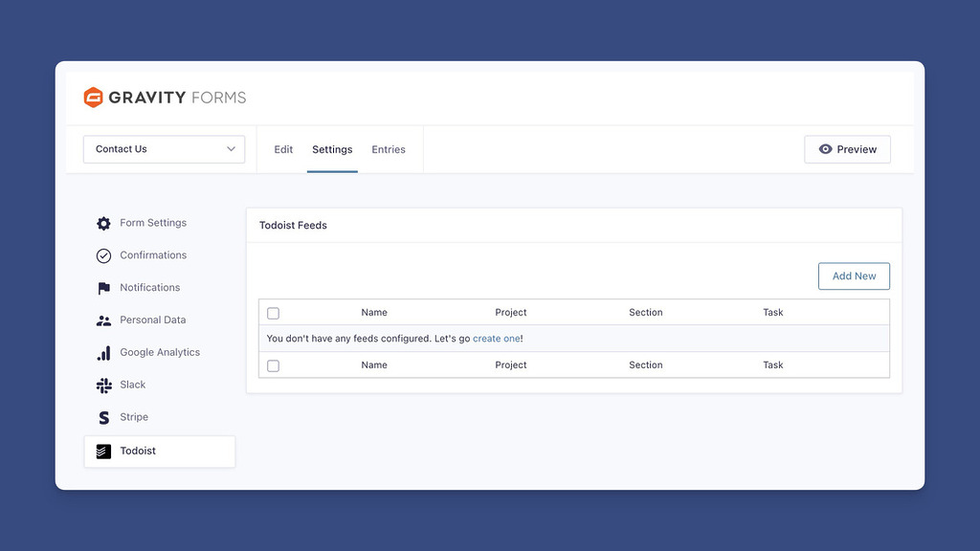Check the select-all box in the header row

point(273,313)
